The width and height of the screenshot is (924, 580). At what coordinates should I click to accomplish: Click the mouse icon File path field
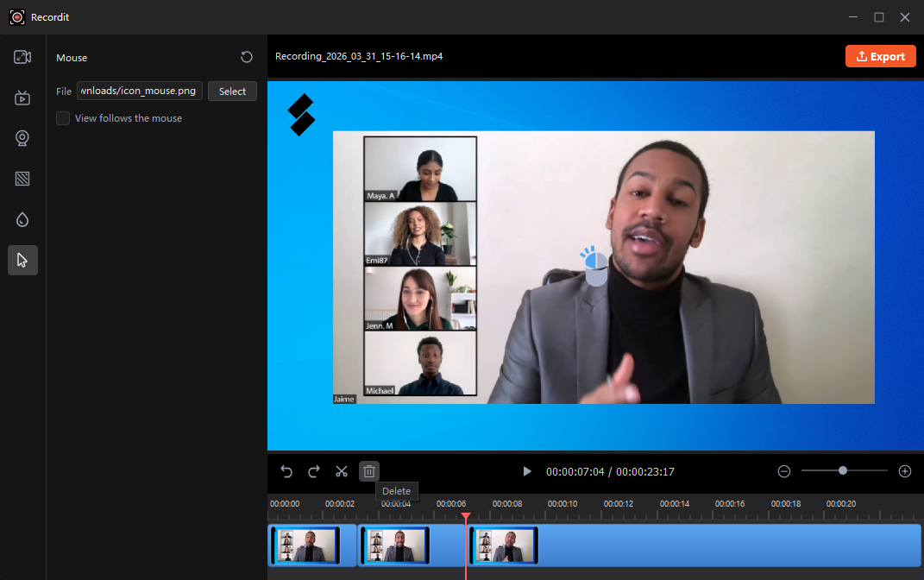pos(140,91)
